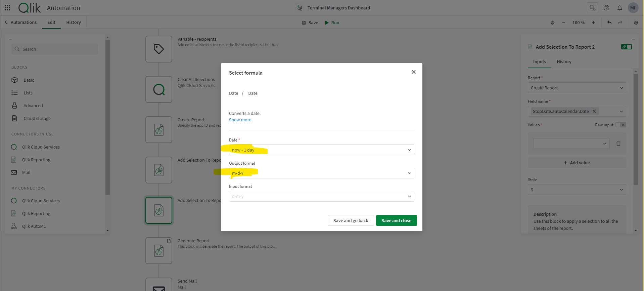Image resolution: width=644 pixels, height=291 pixels.
Task: Open the app launcher grid icon
Action: click(x=7, y=7)
